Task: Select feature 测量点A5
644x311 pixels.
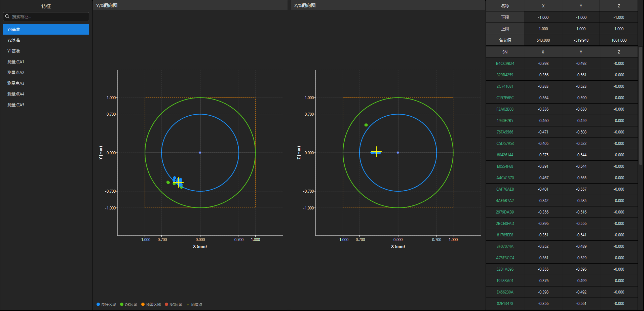Action: (x=46, y=105)
